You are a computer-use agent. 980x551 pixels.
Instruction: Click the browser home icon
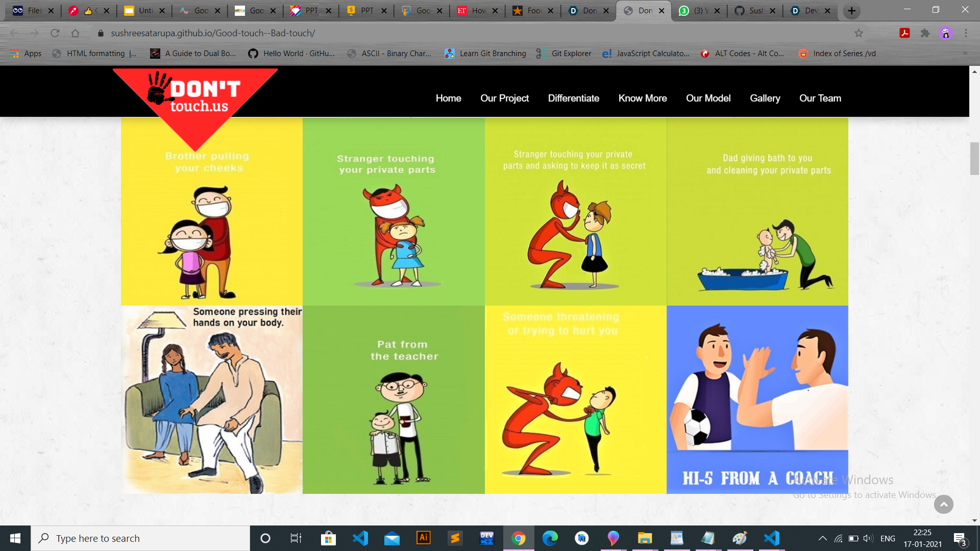pyautogui.click(x=75, y=33)
